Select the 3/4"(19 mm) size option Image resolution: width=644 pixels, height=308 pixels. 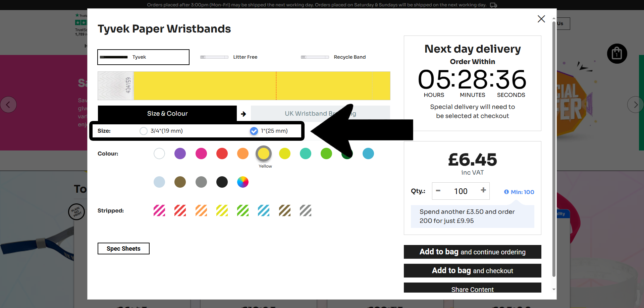coord(144,131)
